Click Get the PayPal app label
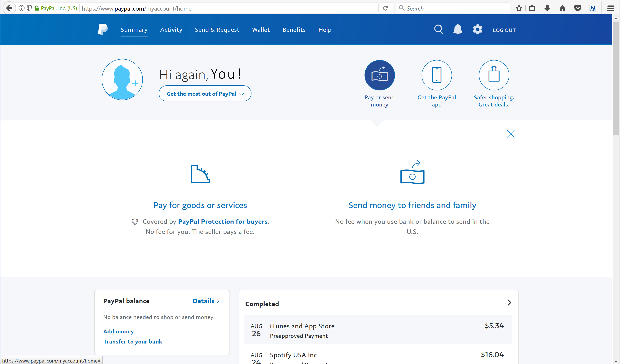The width and height of the screenshot is (620, 364). (437, 101)
